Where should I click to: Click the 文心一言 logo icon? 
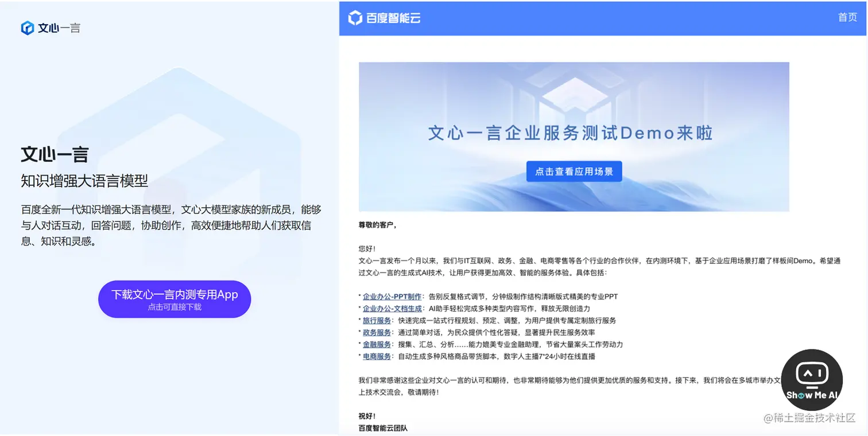click(x=27, y=28)
